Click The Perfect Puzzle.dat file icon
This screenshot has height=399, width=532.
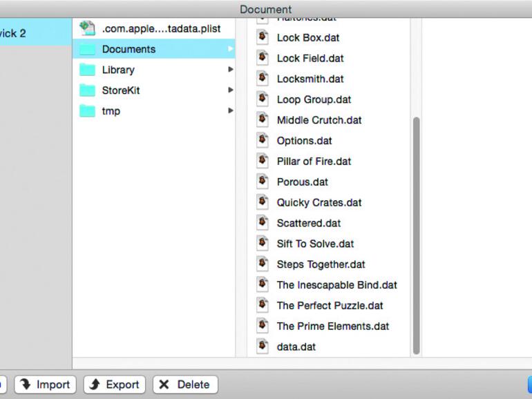coord(263,304)
